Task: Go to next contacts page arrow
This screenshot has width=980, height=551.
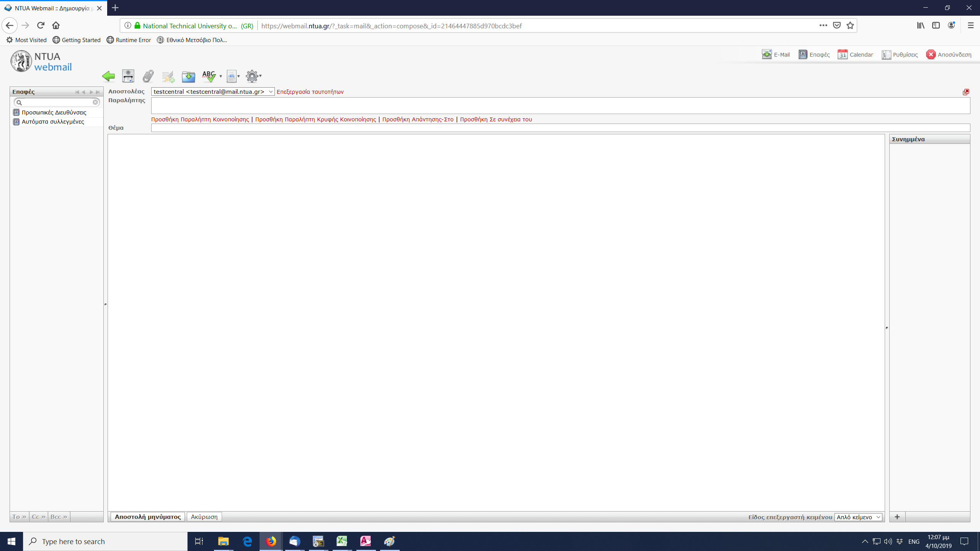Action: [x=91, y=92]
